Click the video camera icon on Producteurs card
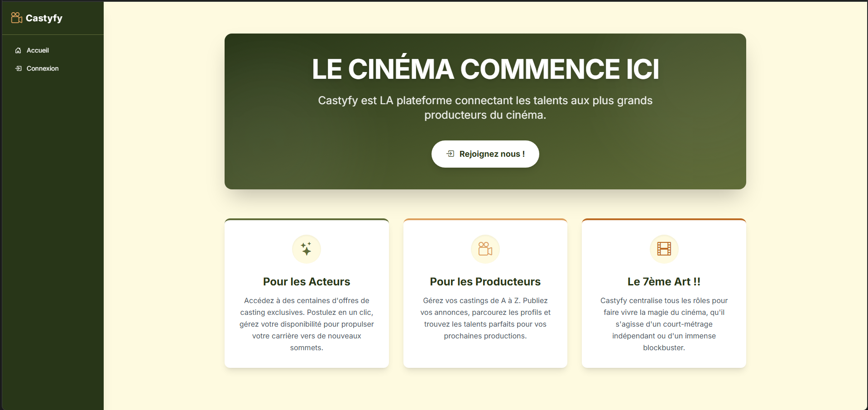This screenshot has height=410, width=868. tap(485, 249)
